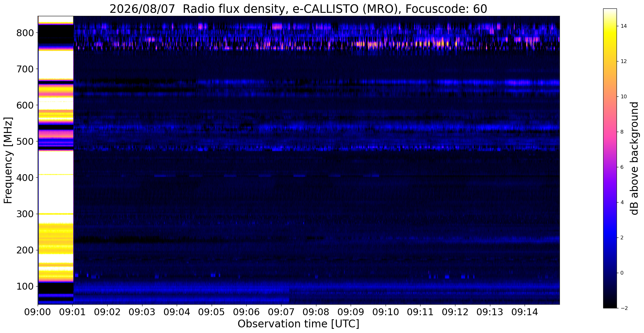Click the 09:05 time axis tick label
Screen dimensions: 644x333
[x=212, y=312]
